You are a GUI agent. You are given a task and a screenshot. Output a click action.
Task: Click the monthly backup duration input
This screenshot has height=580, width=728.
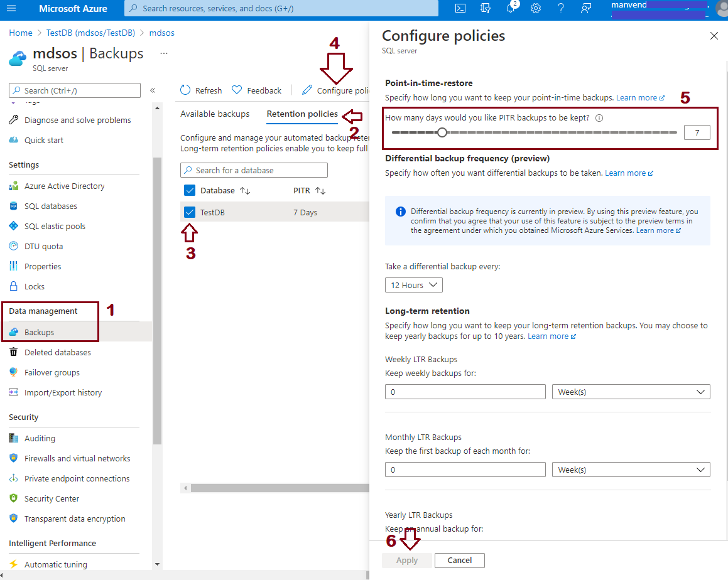(465, 470)
